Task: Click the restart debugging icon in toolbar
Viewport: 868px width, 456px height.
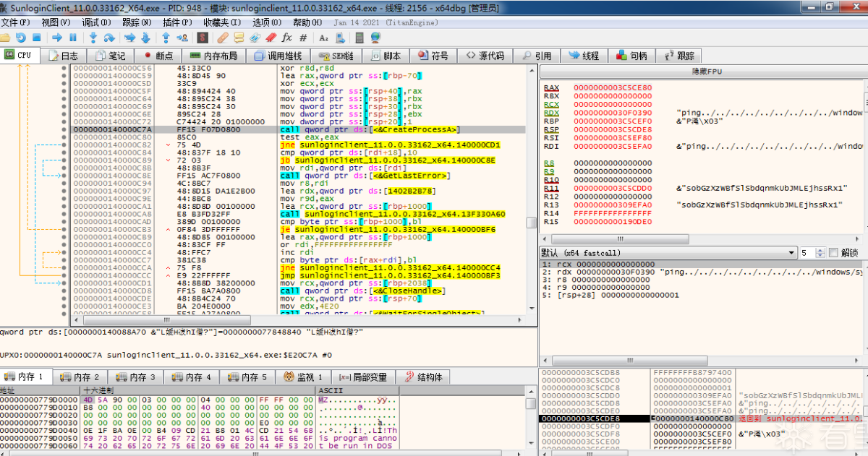Action: pos(20,38)
